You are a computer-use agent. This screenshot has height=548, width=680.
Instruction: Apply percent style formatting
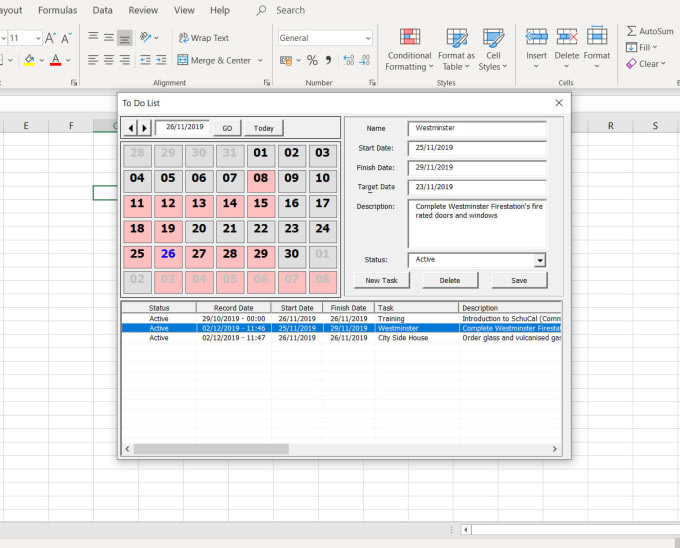coord(312,60)
